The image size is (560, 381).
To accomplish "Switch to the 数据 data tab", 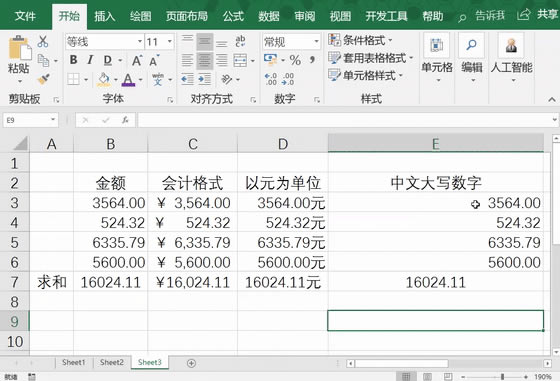I will pyautogui.click(x=269, y=16).
